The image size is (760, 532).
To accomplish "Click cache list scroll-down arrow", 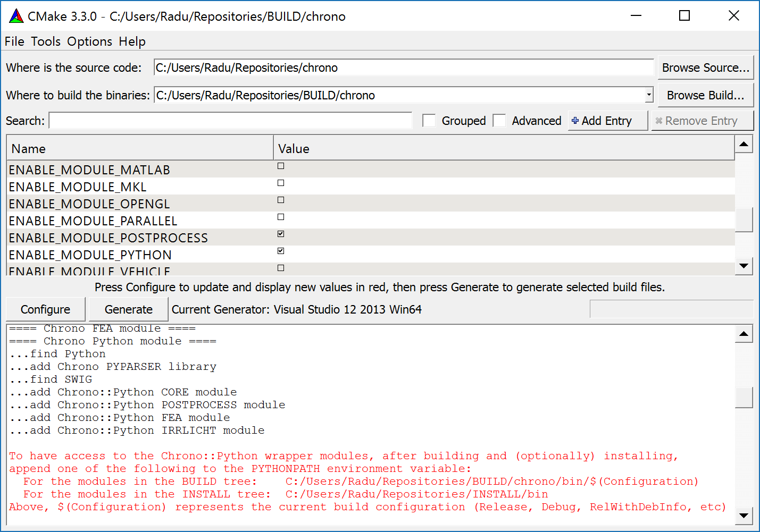I will tap(744, 266).
